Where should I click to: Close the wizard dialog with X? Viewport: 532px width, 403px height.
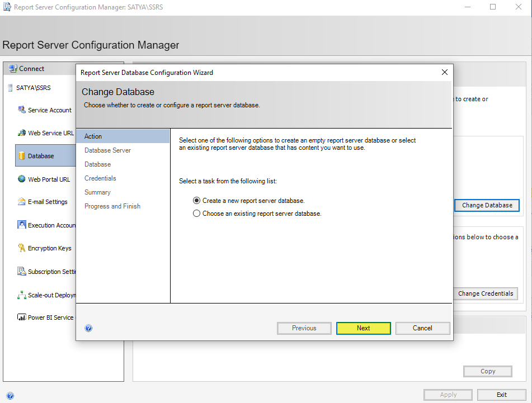(x=445, y=72)
